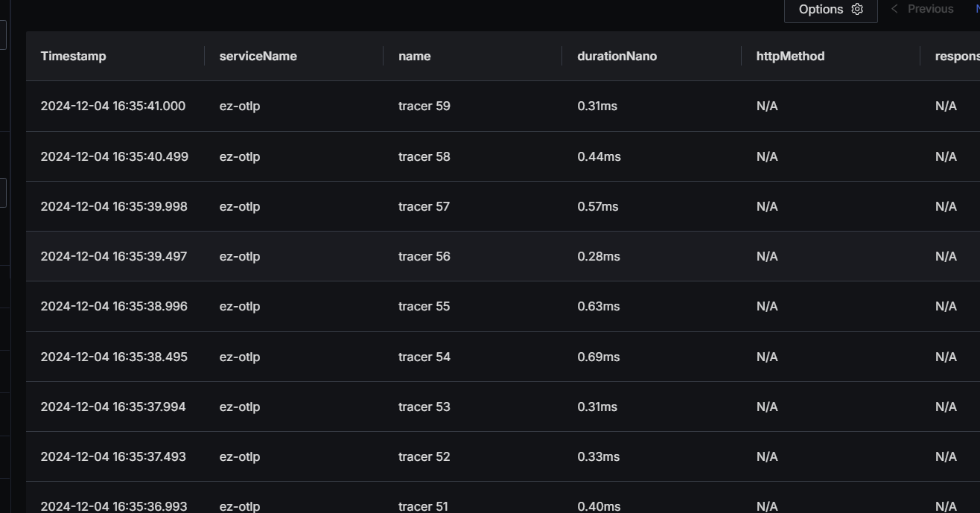
Task: Open span named tracer 56
Action: click(424, 256)
